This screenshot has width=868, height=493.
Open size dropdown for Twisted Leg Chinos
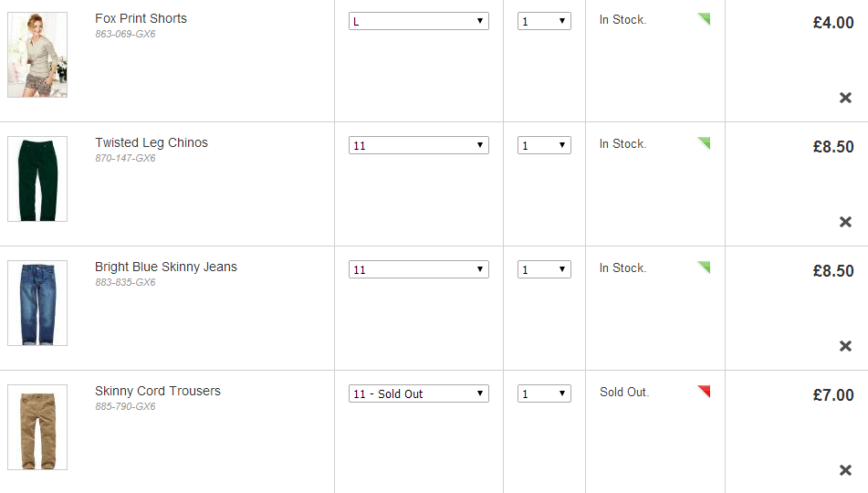pyautogui.click(x=419, y=145)
